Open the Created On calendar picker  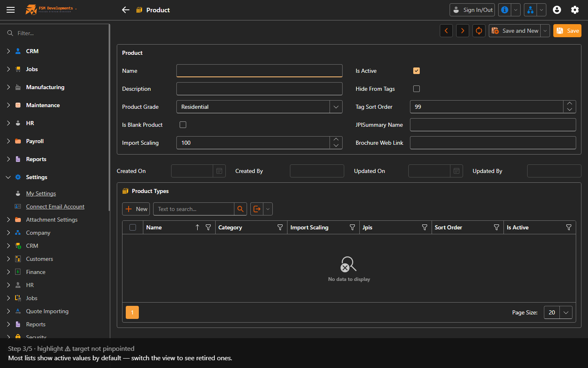coord(219,171)
